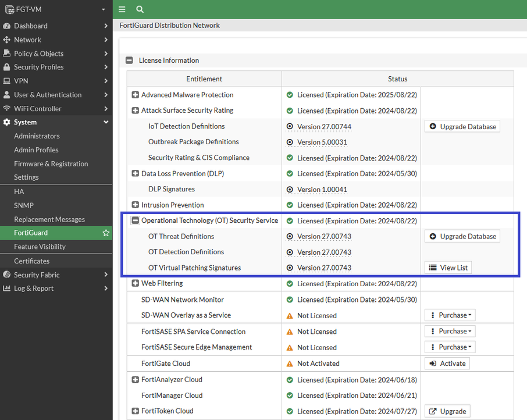Collapse the System menu with its chevron
This screenshot has width=527, height=420.
106,122
